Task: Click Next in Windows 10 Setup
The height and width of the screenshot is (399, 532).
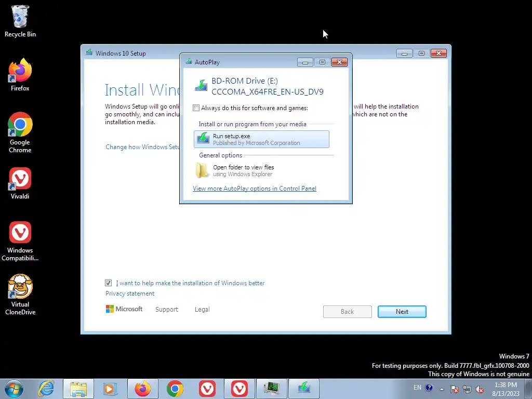Action: click(x=402, y=312)
